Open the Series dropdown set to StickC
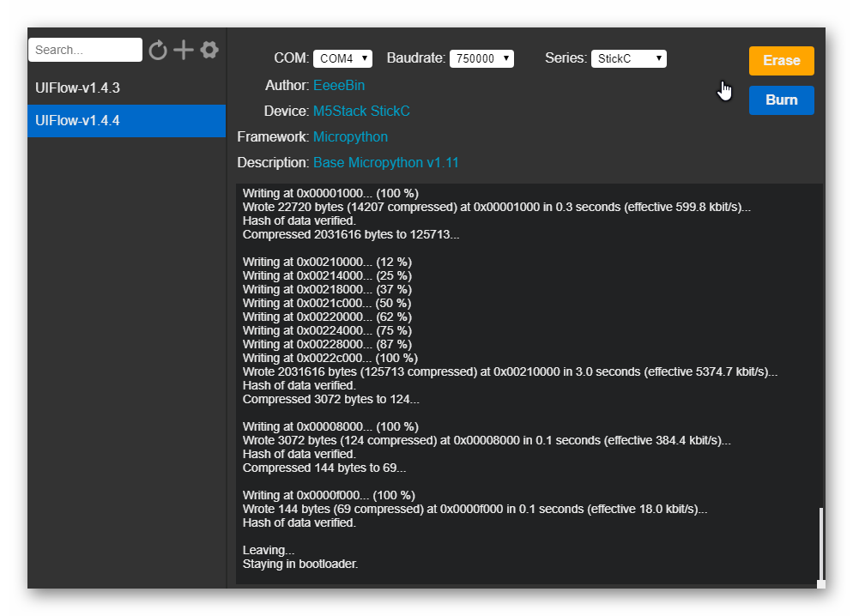The image size is (853, 616). (628, 58)
